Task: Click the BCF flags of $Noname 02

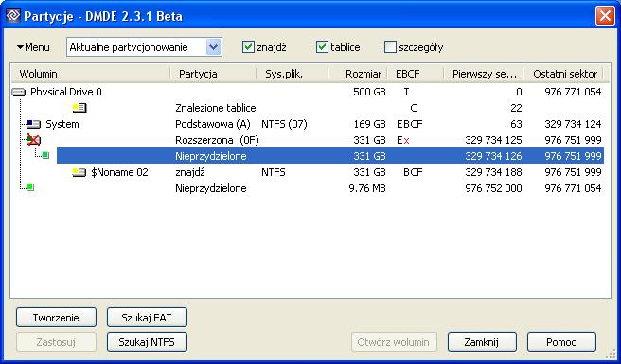Action: [x=413, y=172]
